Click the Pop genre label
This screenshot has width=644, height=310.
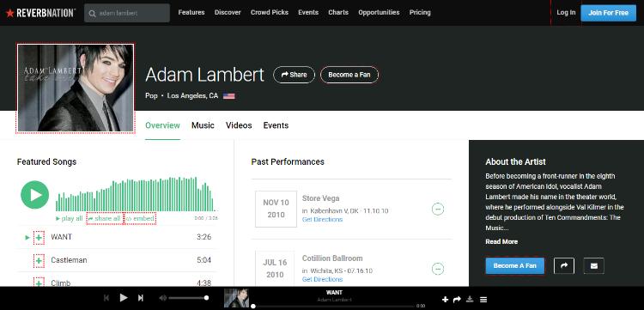pos(151,95)
